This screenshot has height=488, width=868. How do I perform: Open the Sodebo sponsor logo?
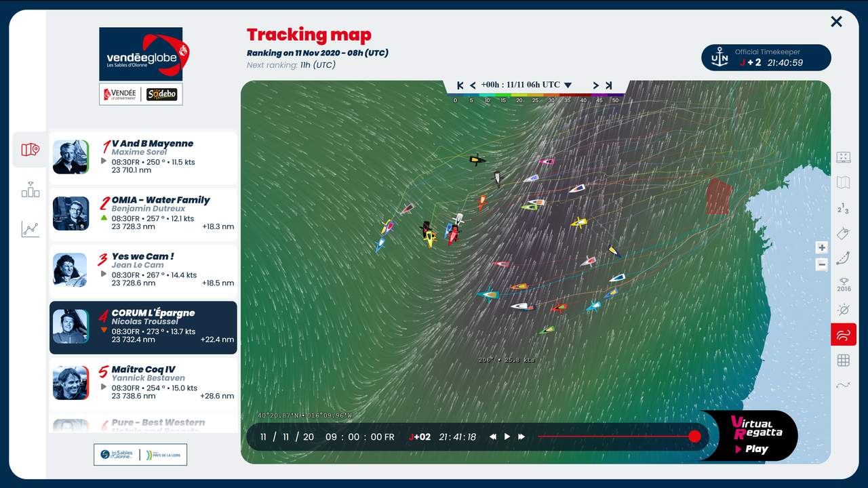click(x=162, y=94)
